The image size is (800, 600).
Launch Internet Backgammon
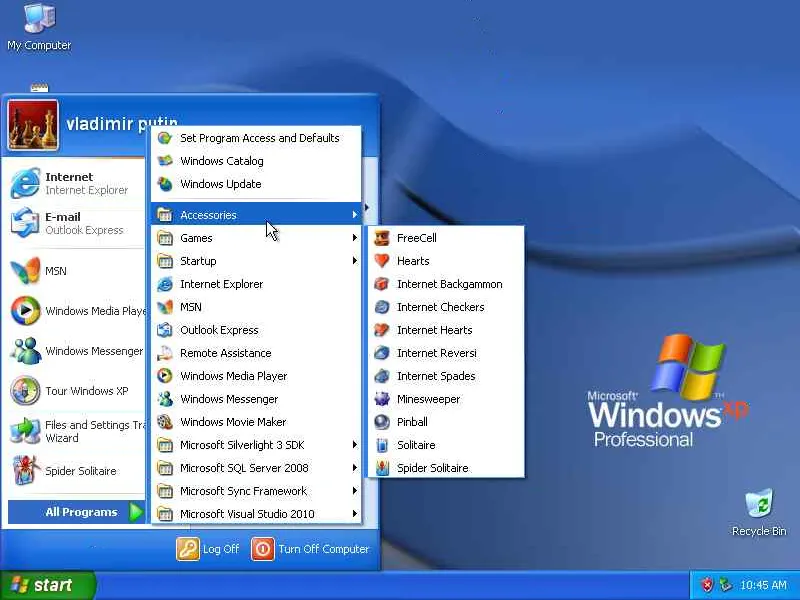446,284
